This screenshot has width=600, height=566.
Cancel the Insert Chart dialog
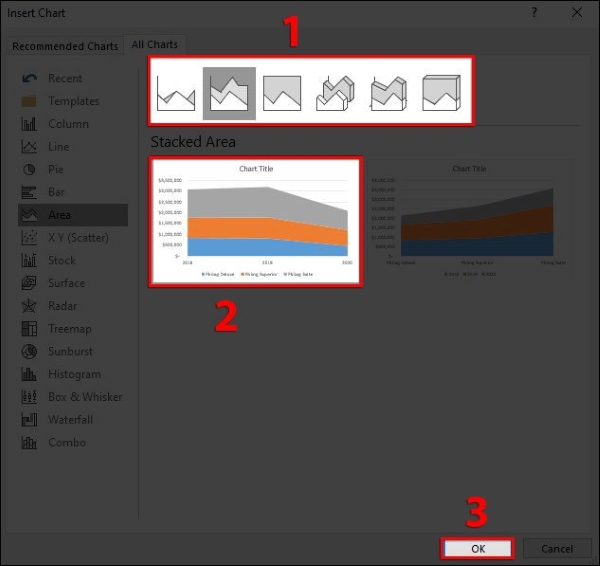(557, 549)
